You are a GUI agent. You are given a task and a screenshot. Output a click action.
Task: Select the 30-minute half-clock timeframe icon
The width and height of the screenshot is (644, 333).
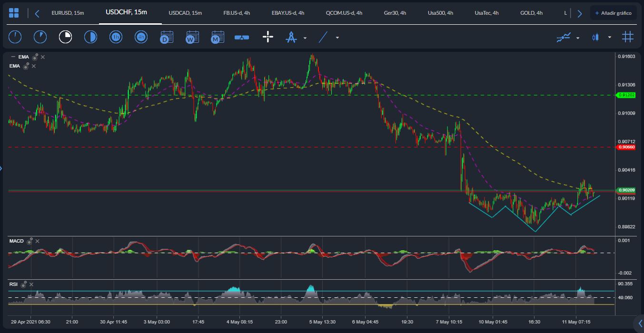tap(90, 37)
